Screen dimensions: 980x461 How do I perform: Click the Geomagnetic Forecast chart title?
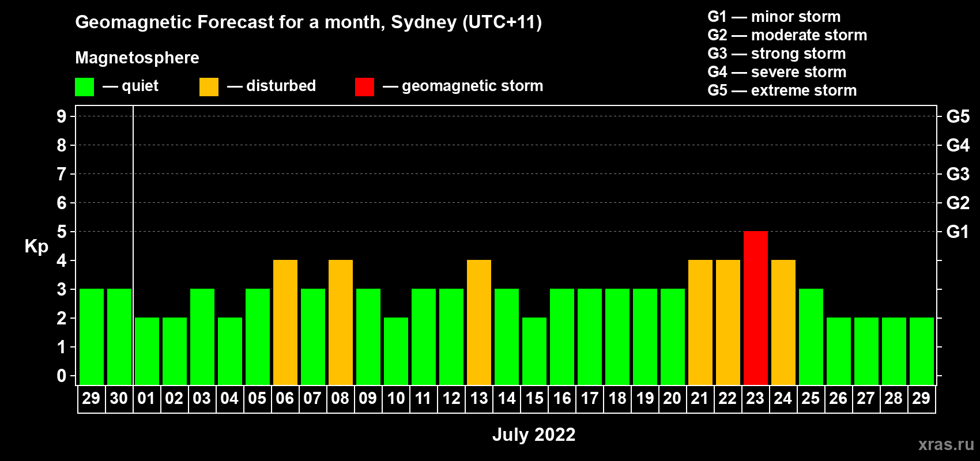[x=308, y=22]
